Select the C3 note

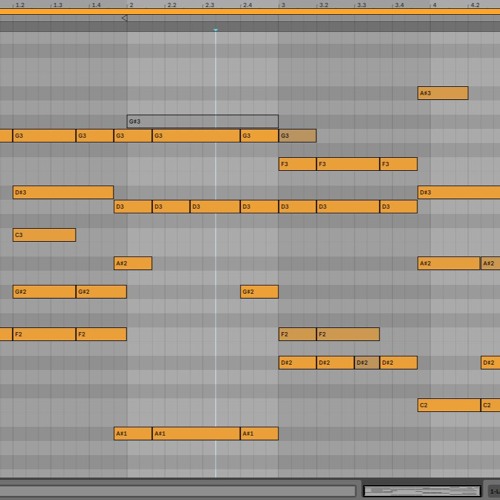point(44,235)
